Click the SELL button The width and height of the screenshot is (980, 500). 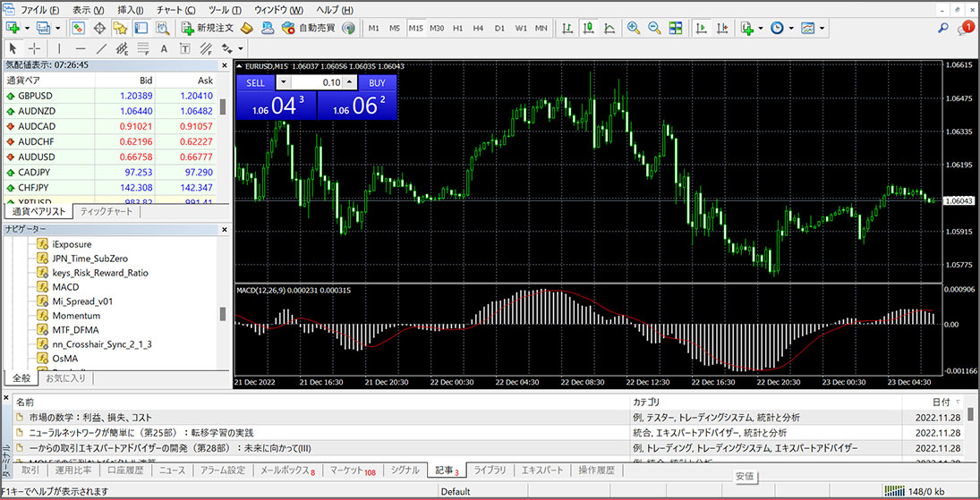(256, 82)
